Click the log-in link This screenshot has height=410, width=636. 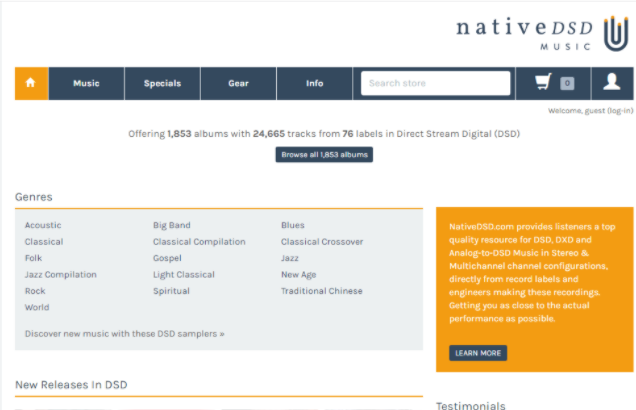[x=620, y=110]
